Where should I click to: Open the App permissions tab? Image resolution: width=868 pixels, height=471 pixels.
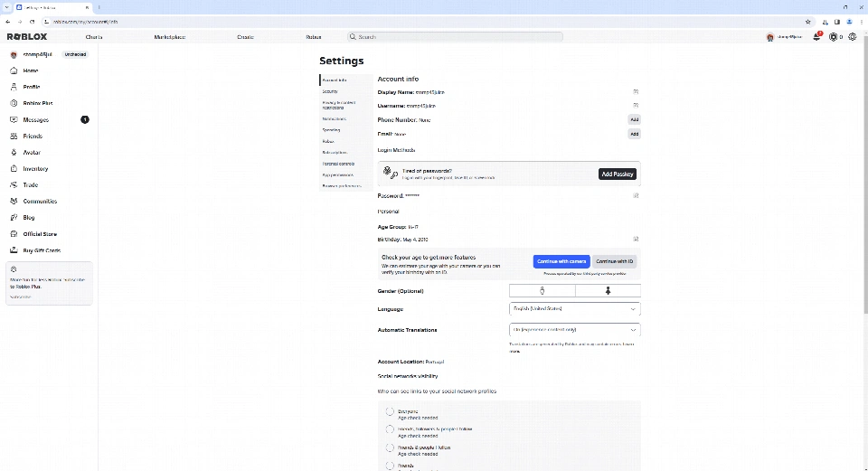pyautogui.click(x=346, y=174)
